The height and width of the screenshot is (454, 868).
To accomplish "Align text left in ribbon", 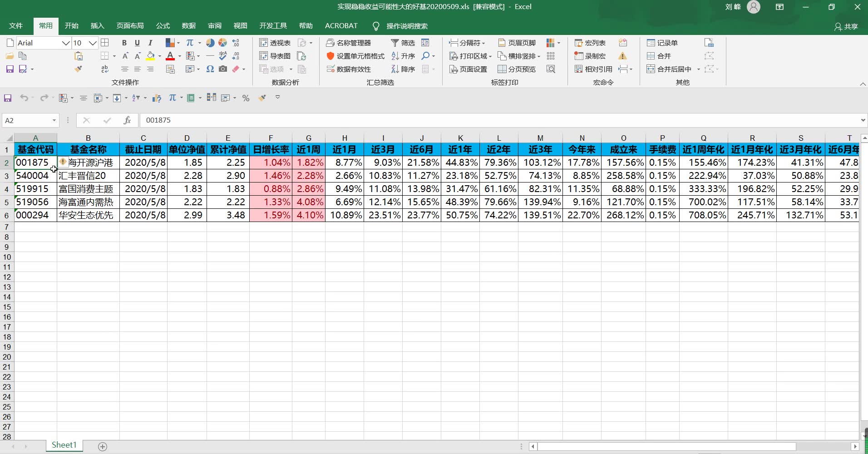I will [x=125, y=69].
